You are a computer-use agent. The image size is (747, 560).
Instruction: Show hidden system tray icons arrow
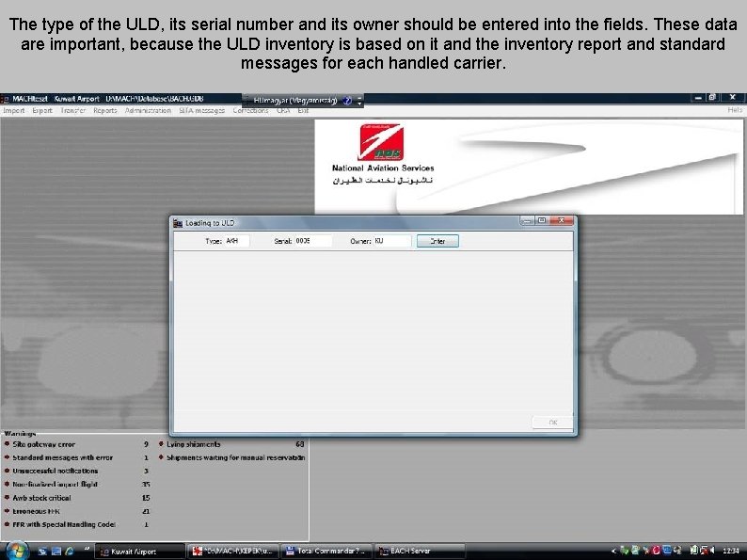click(613, 551)
